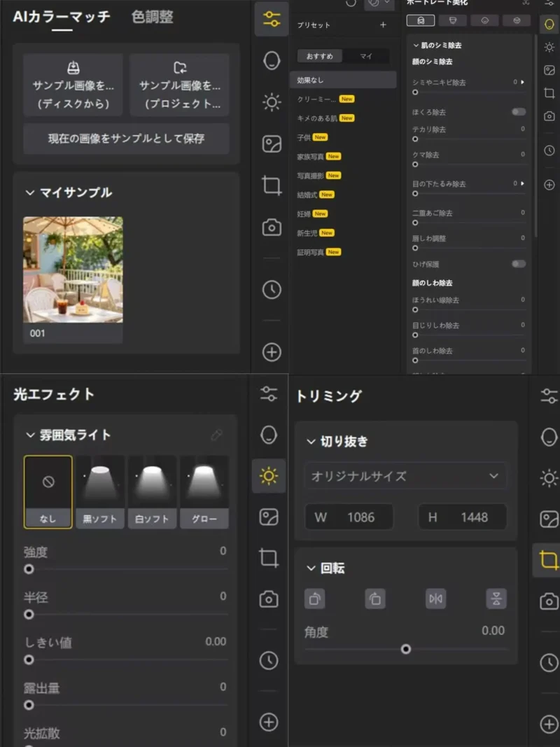Select the おすすめ presets tab
Image resolution: width=560 pixels, height=747 pixels.
point(319,56)
